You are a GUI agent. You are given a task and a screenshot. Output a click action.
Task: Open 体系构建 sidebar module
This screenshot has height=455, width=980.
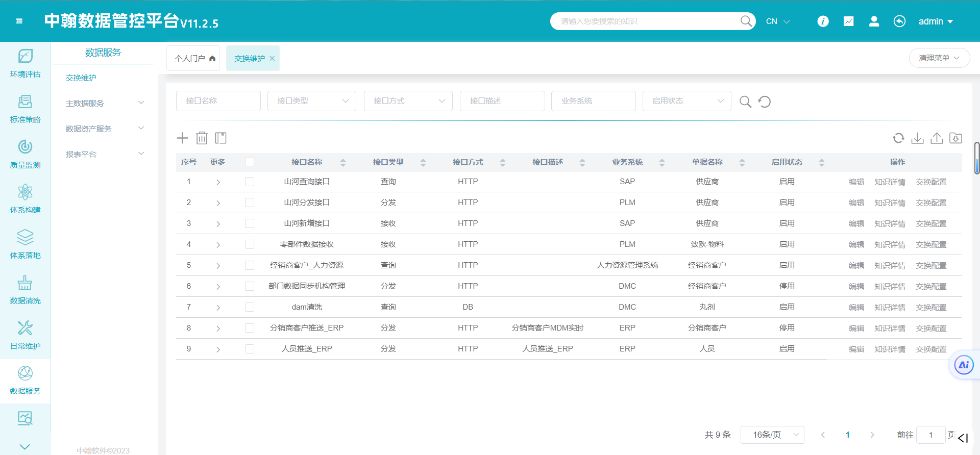(x=25, y=199)
